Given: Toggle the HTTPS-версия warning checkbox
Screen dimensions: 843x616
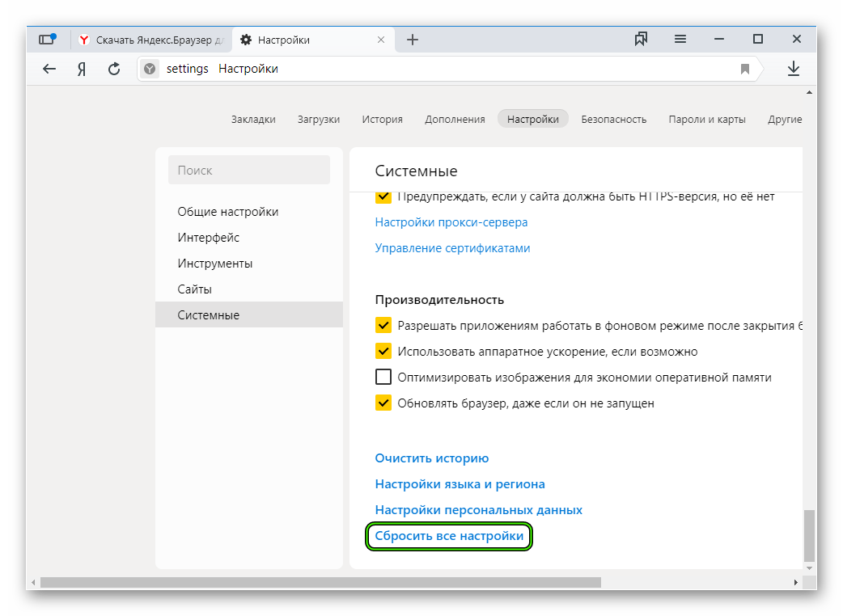Looking at the screenshot, I should pos(383,196).
